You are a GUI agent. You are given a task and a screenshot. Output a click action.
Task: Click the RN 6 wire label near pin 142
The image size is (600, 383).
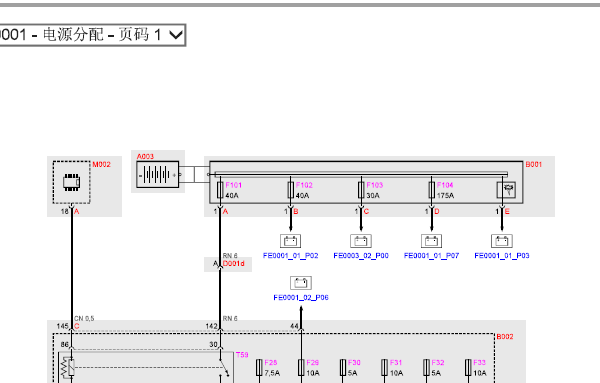point(230,318)
